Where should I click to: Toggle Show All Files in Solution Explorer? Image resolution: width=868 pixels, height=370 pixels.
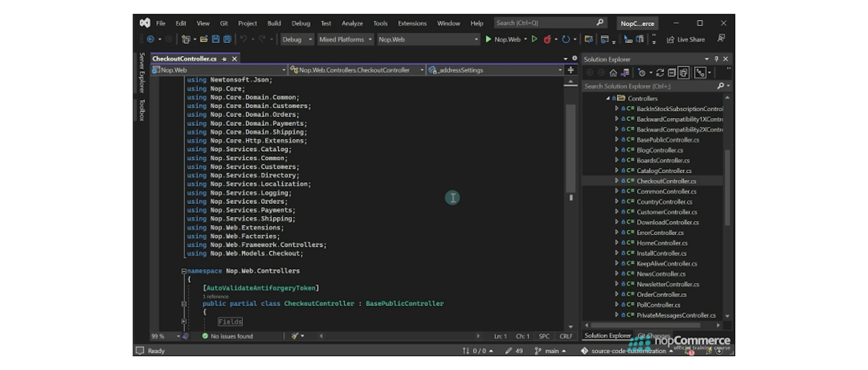(x=683, y=73)
